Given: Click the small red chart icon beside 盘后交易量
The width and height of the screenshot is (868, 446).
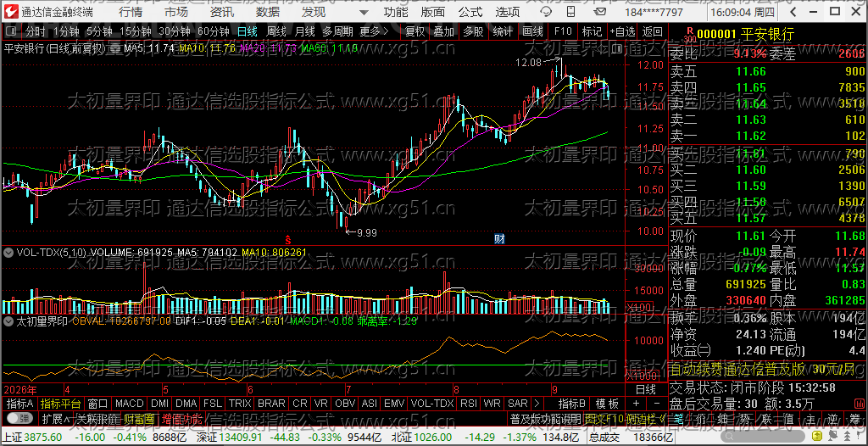Looking at the screenshot, I should click(858, 402).
